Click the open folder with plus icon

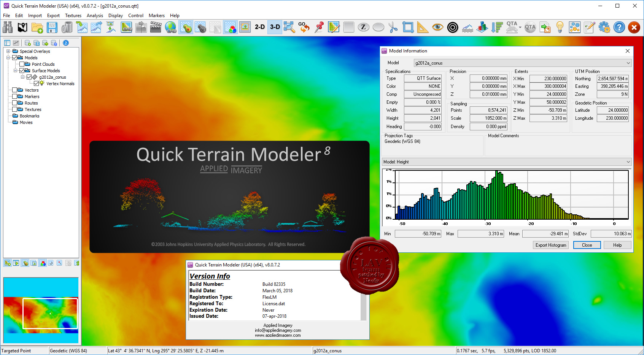pos(37,27)
